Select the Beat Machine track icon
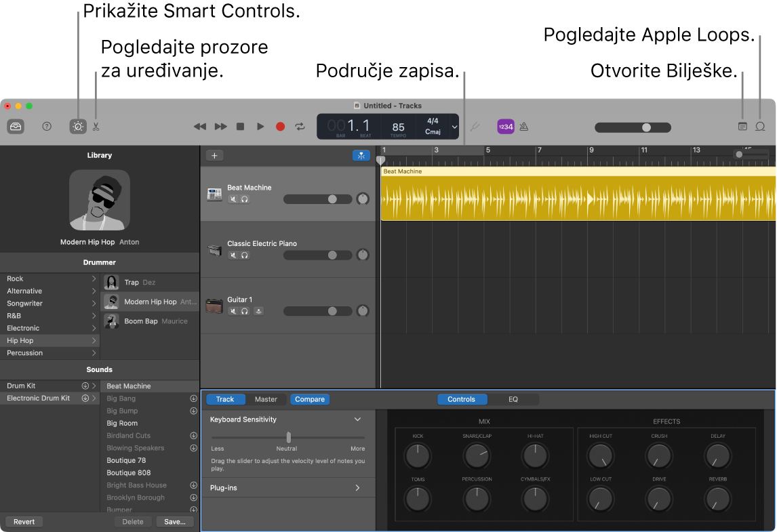777x532 pixels. click(214, 195)
